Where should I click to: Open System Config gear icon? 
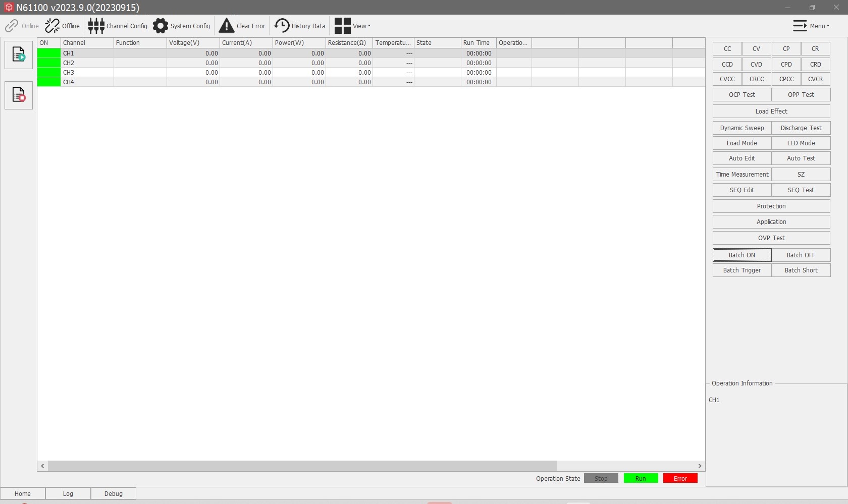161,26
